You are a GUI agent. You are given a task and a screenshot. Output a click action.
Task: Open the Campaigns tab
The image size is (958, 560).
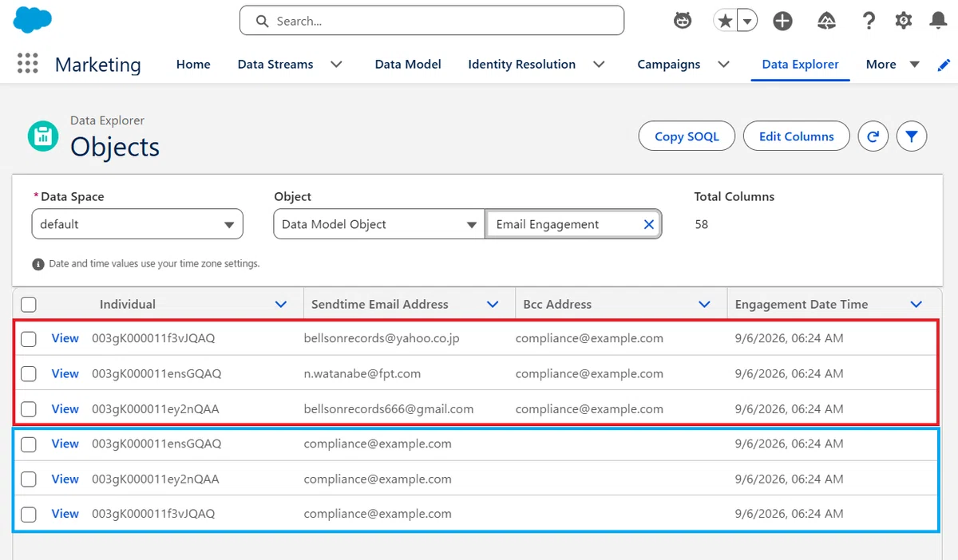coord(669,65)
